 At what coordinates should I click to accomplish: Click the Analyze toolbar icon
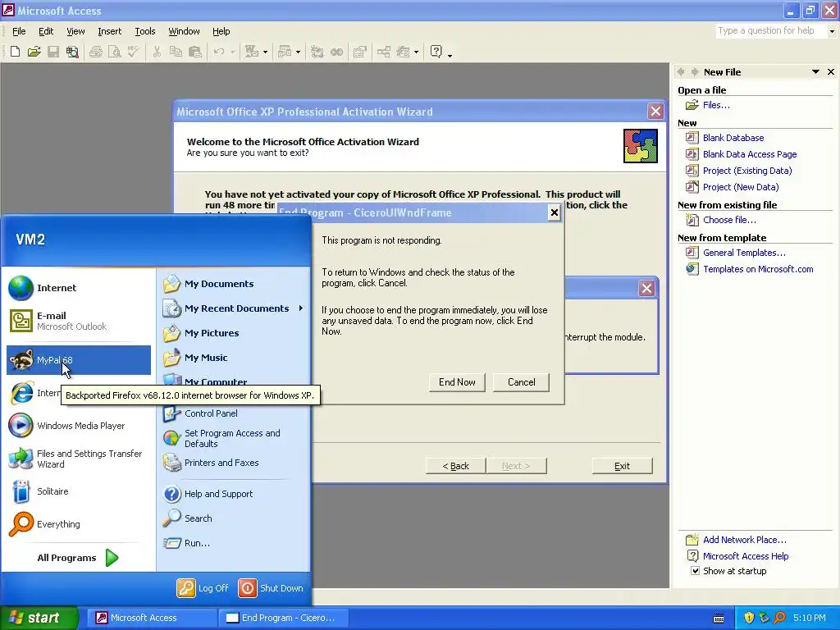click(x=285, y=52)
